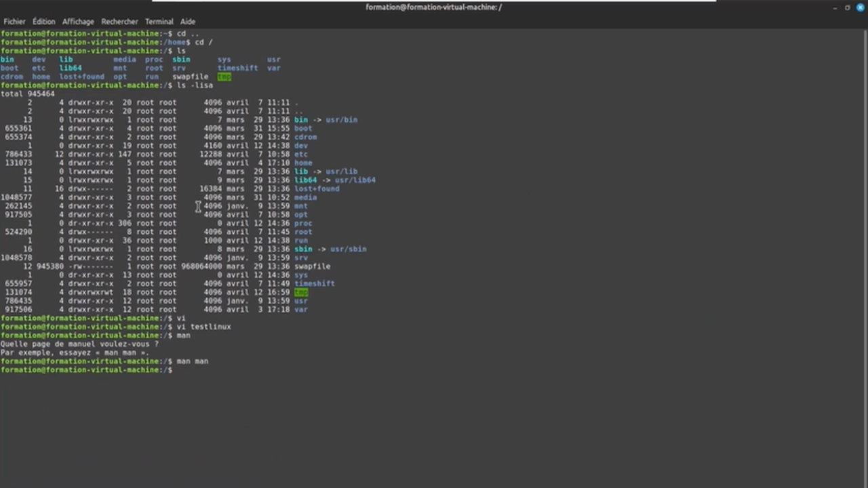The width and height of the screenshot is (868, 488).
Task: Click the boot directory name
Action: (x=302, y=128)
